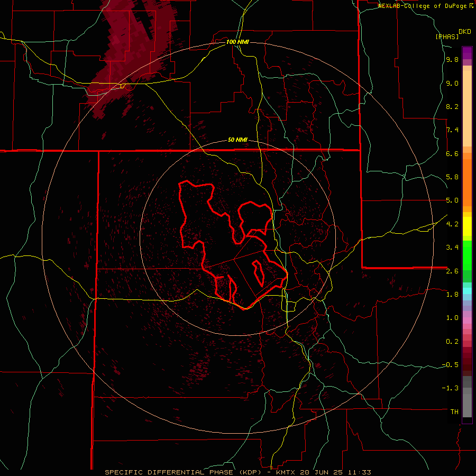
Task: Click the 1.0 scale value
Action: (x=452, y=318)
